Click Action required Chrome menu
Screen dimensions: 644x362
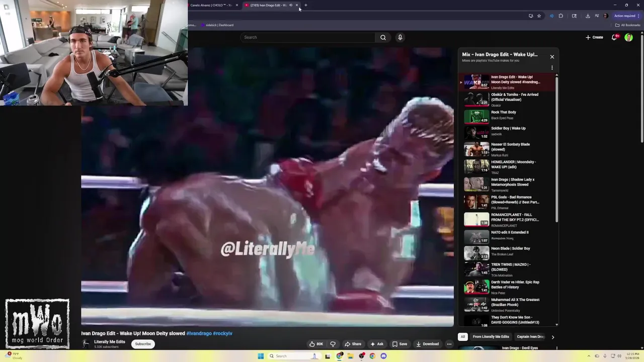(626, 16)
